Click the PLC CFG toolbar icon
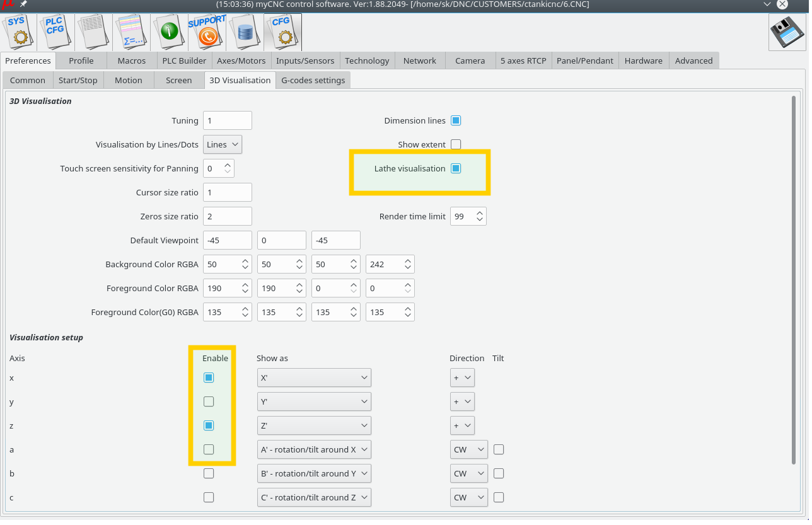Screen dimensions: 812x525 coord(55,32)
